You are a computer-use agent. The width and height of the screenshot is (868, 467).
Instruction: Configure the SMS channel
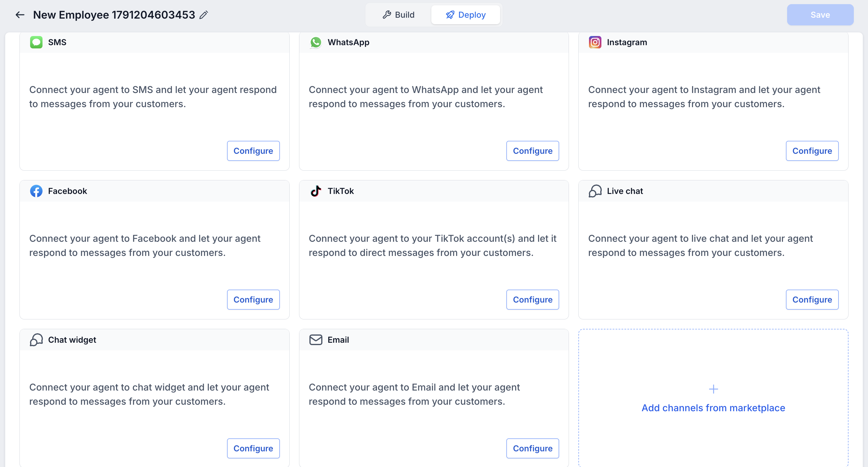253,151
